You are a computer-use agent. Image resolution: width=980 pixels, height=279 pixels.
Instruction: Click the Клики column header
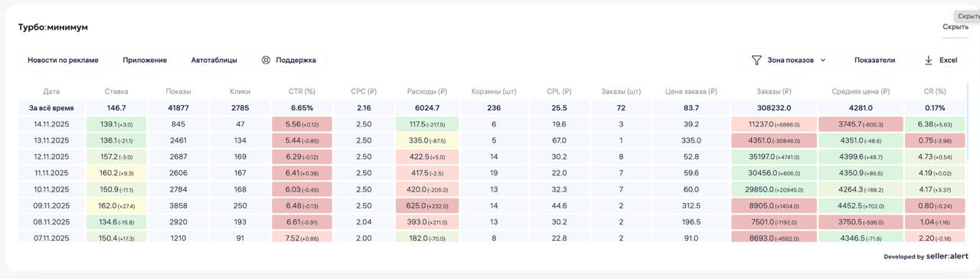(240, 91)
